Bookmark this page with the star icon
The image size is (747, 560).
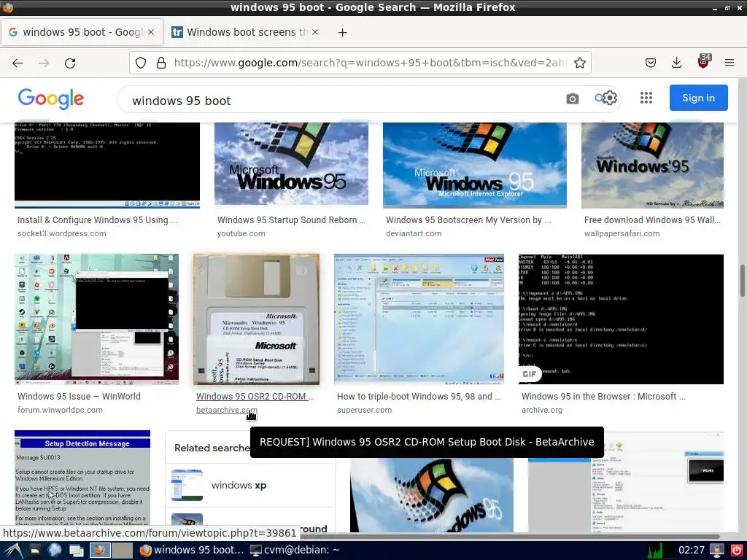(x=579, y=63)
